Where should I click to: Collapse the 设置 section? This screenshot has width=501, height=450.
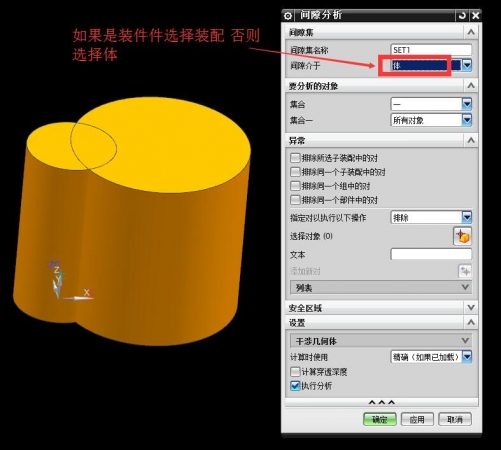click(x=471, y=322)
